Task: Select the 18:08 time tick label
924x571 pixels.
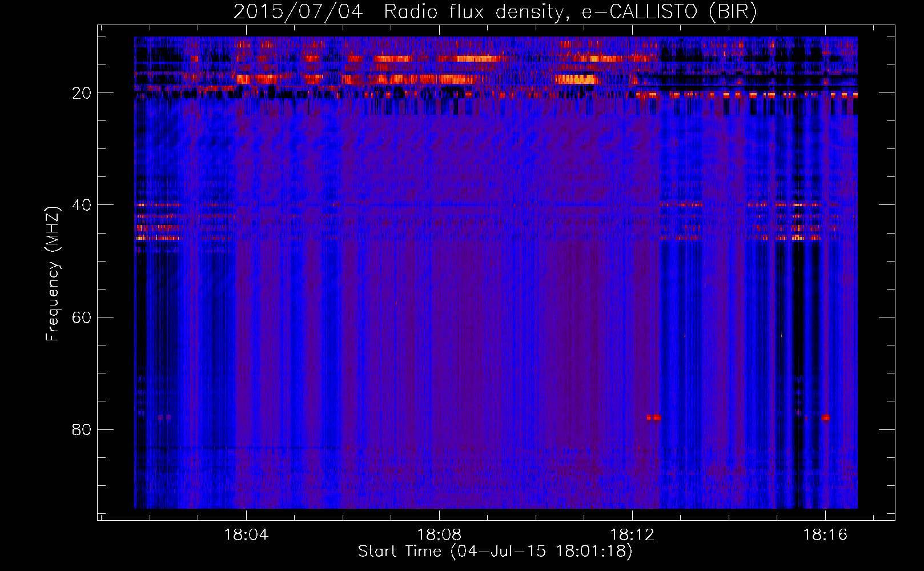Action: [439, 534]
